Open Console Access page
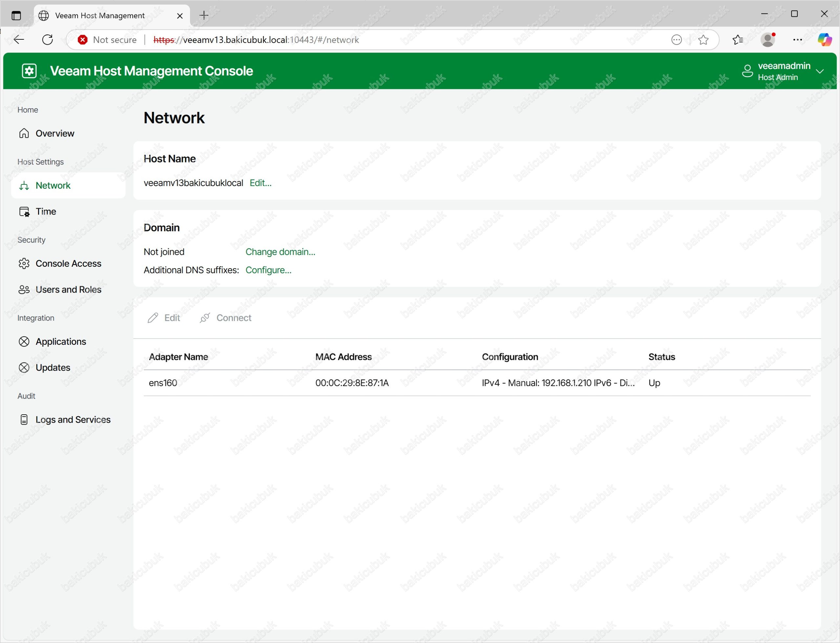The width and height of the screenshot is (840, 643). click(x=69, y=264)
